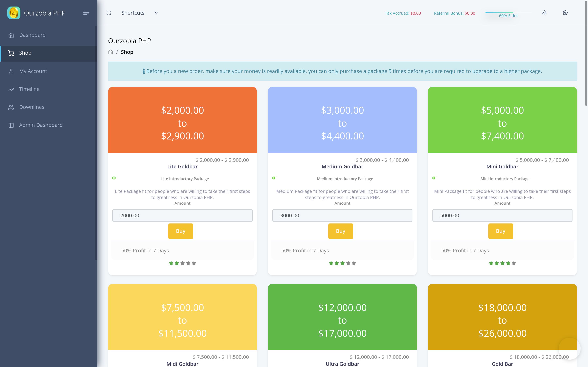
Task: Click the Medium Goldbar amount field
Action: point(342,216)
